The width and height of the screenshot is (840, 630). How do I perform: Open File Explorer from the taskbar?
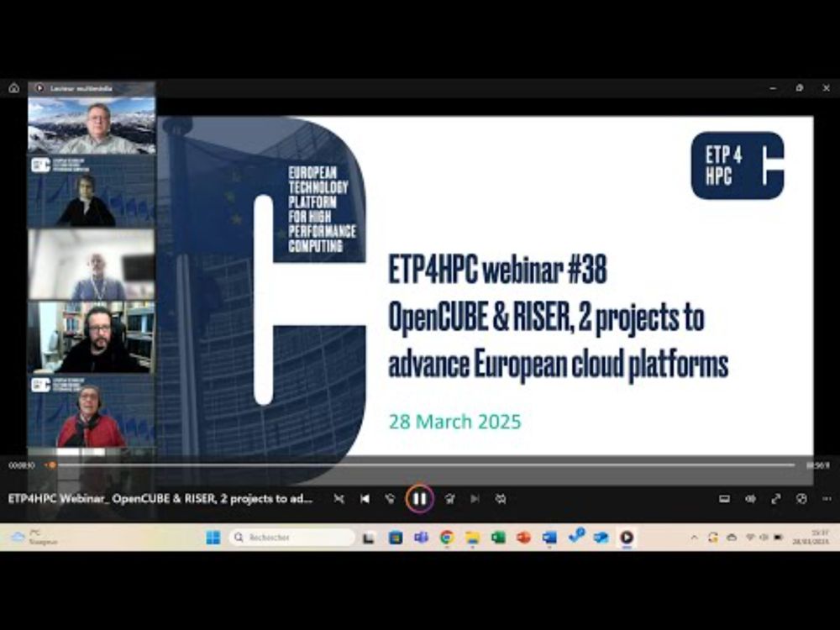pyautogui.click(x=472, y=538)
